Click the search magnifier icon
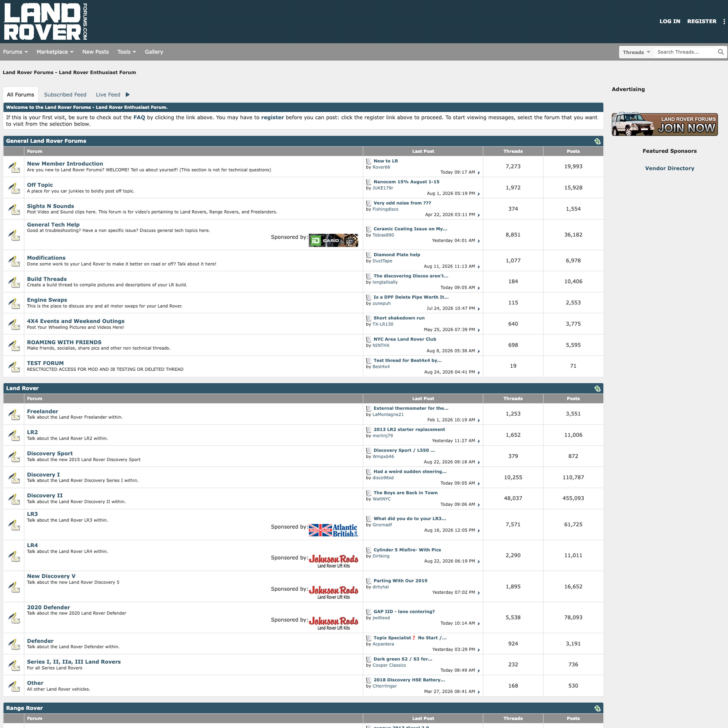Image resolution: width=728 pixels, height=728 pixels. [721, 52]
